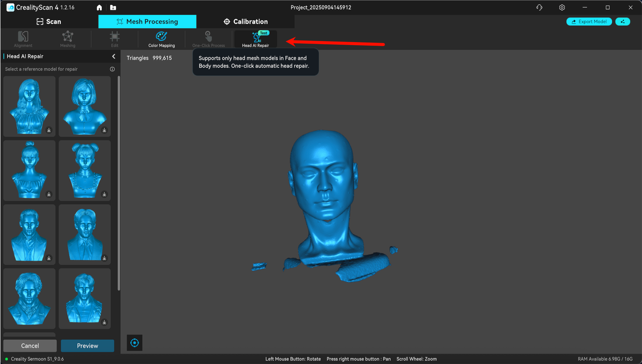Open the Calibration tab
Viewport: 642px width, 364px height.
(246, 22)
